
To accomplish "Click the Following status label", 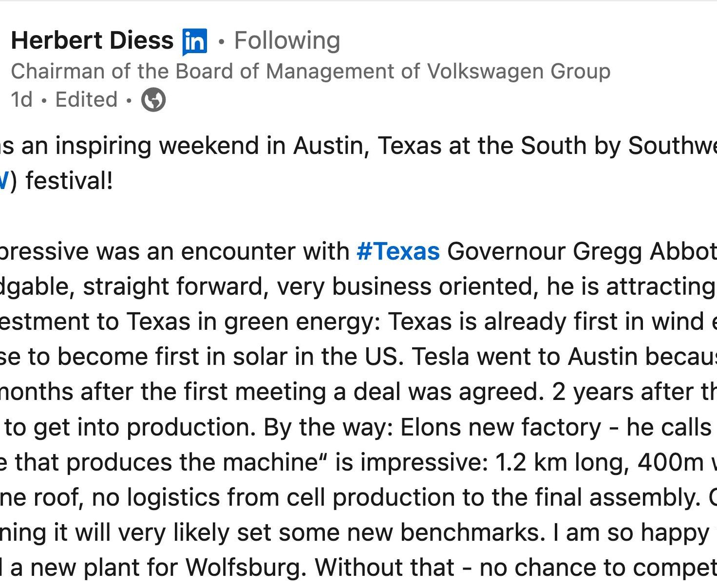I will [287, 40].
